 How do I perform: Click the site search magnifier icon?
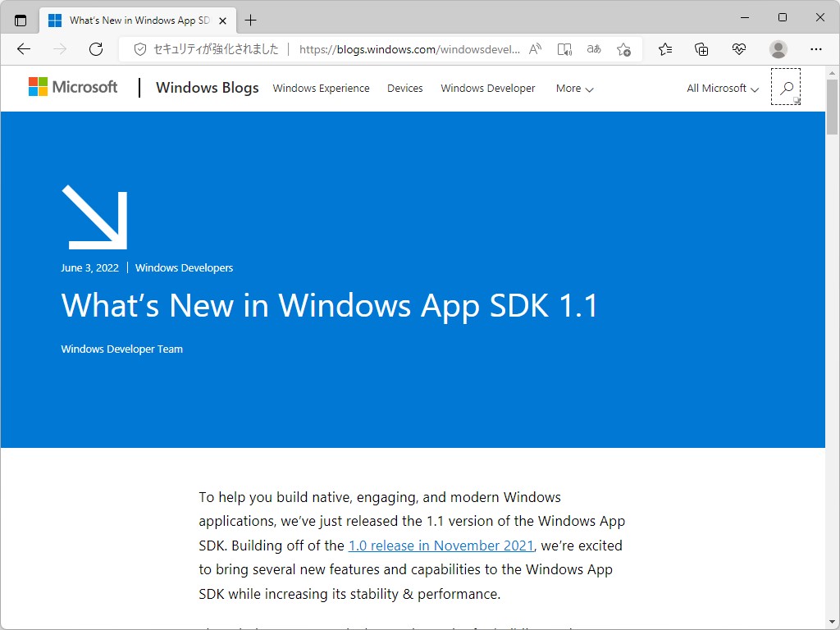click(786, 87)
